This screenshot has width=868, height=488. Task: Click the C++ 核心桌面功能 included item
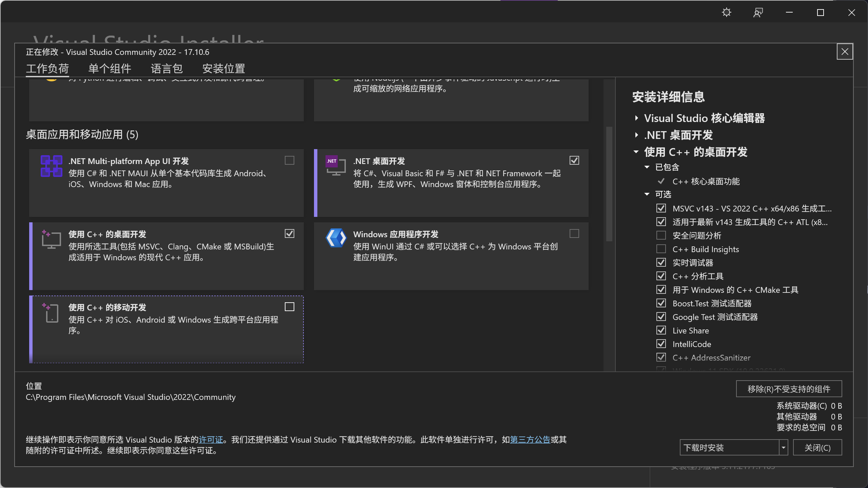tap(706, 181)
